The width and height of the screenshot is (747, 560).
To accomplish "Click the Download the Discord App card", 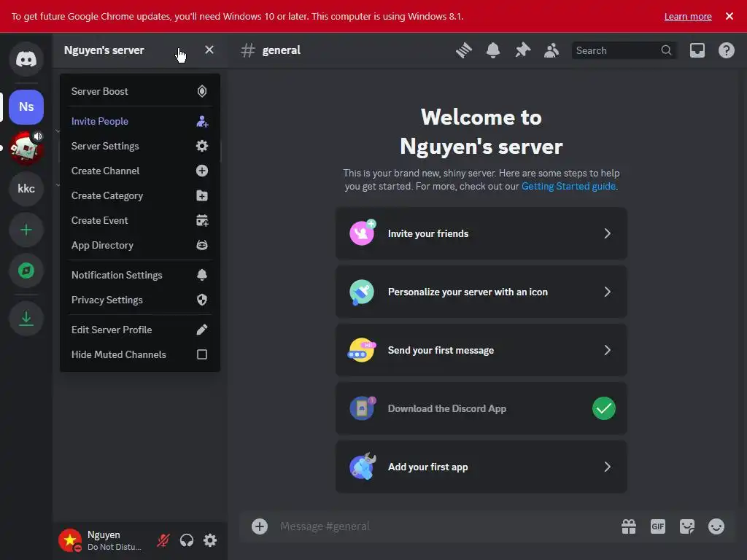I will pyautogui.click(x=481, y=408).
